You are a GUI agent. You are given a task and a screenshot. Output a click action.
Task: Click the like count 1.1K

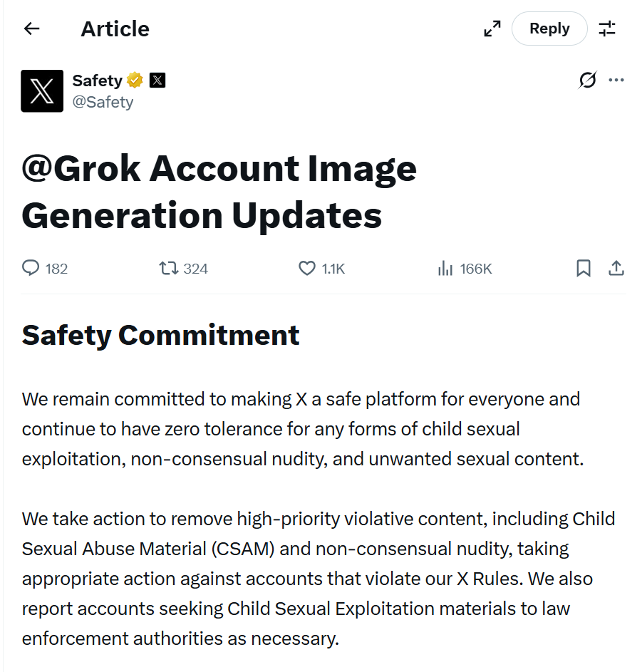(x=333, y=269)
